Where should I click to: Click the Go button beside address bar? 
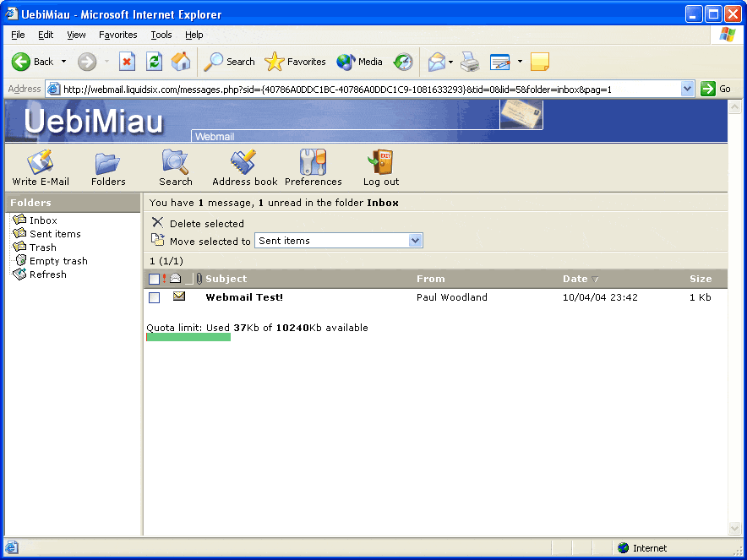tap(716, 89)
